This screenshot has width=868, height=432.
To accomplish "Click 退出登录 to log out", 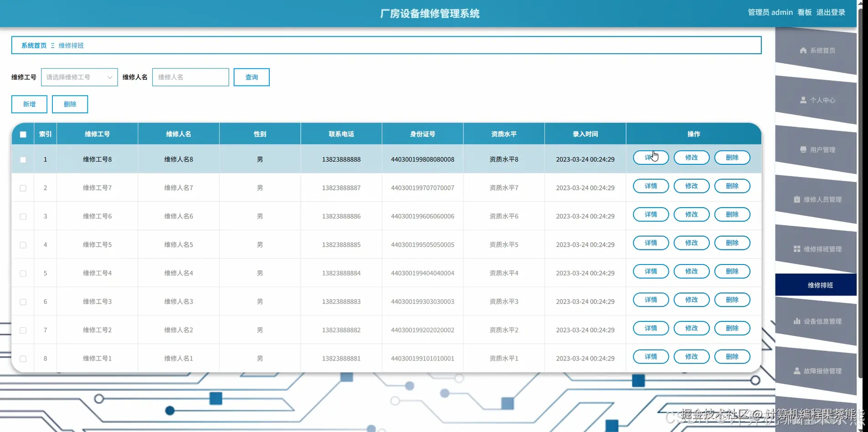I will tap(831, 12).
